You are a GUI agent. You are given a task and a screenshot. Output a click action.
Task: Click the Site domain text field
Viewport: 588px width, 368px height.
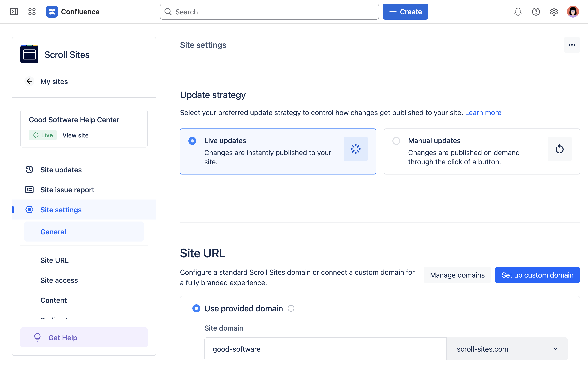[325, 349]
